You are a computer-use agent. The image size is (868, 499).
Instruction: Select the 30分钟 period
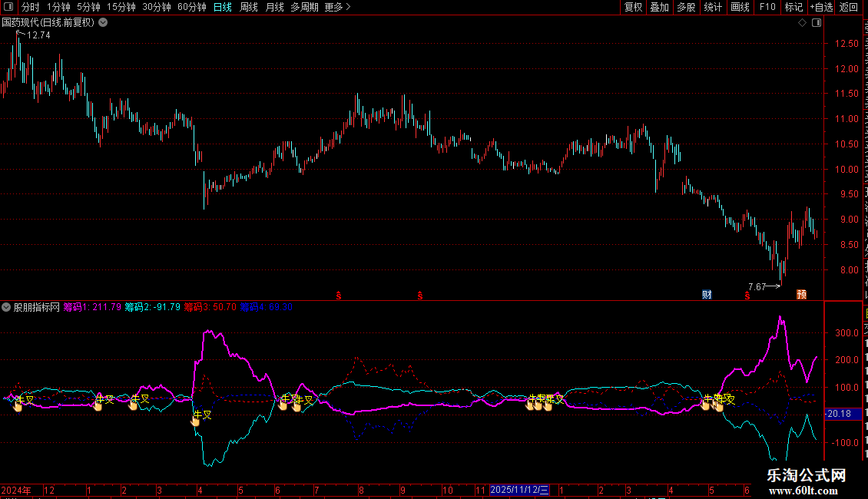tap(157, 7)
